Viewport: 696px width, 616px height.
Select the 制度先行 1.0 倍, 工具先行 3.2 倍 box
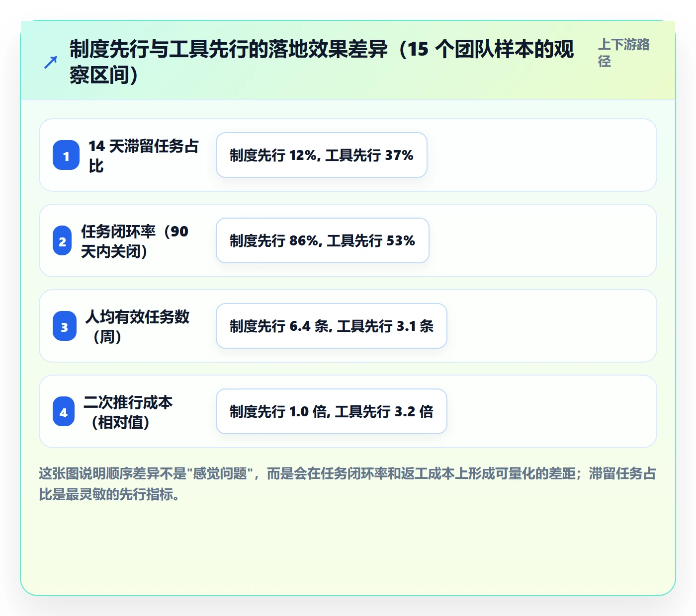pyautogui.click(x=332, y=411)
